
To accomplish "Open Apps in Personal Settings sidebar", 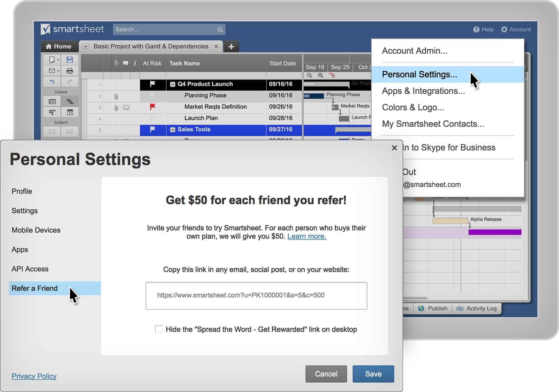I will pyautogui.click(x=20, y=250).
